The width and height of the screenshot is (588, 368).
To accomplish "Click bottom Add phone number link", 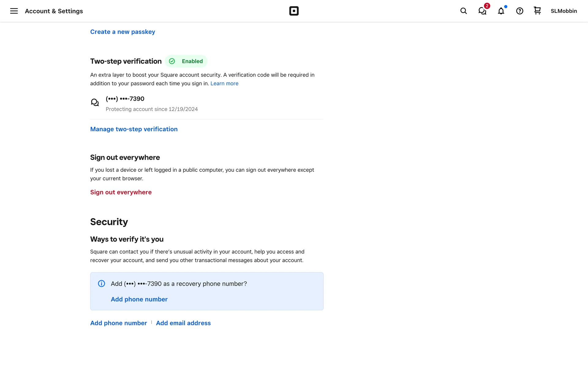I will tap(119, 323).
